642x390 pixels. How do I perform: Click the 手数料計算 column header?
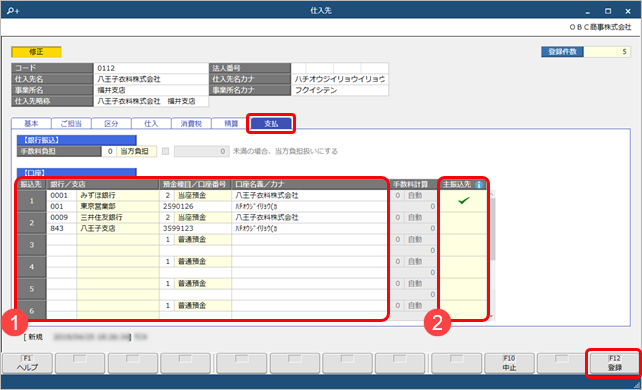[413, 185]
